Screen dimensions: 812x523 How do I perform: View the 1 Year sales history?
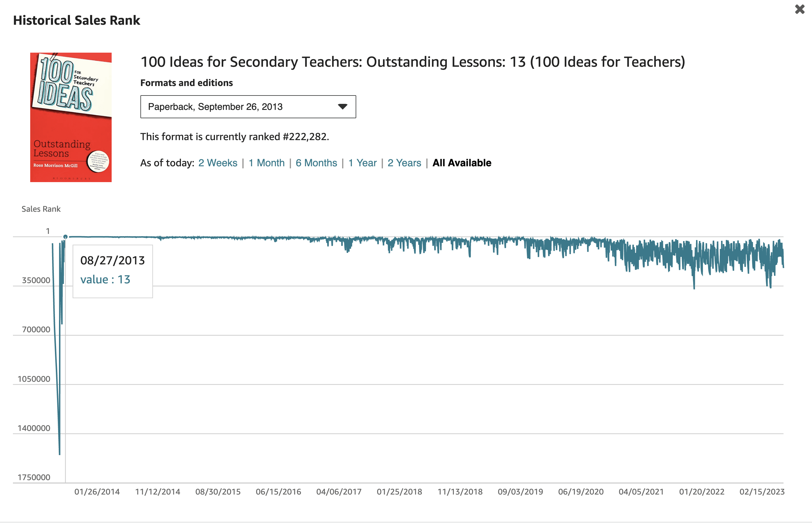tap(362, 163)
